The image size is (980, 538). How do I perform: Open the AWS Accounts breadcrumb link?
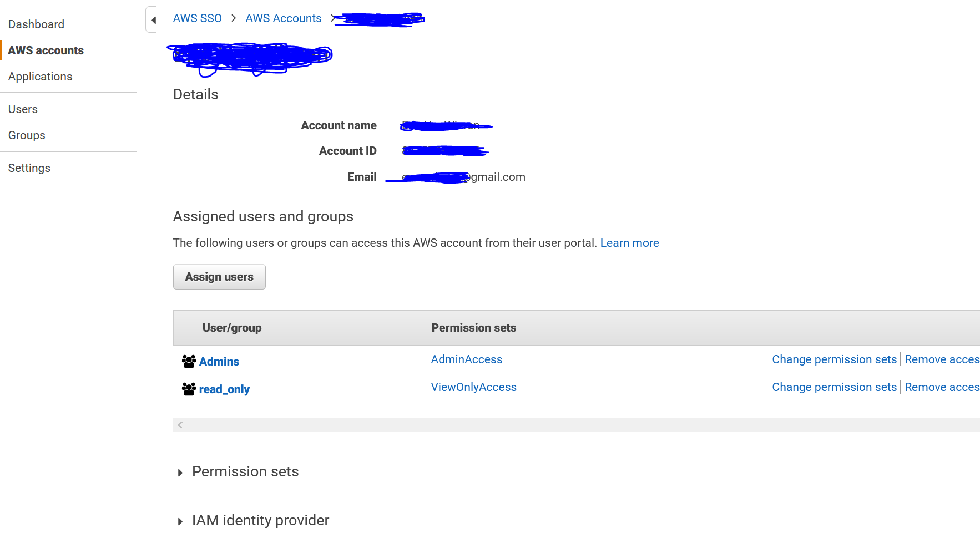click(283, 18)
